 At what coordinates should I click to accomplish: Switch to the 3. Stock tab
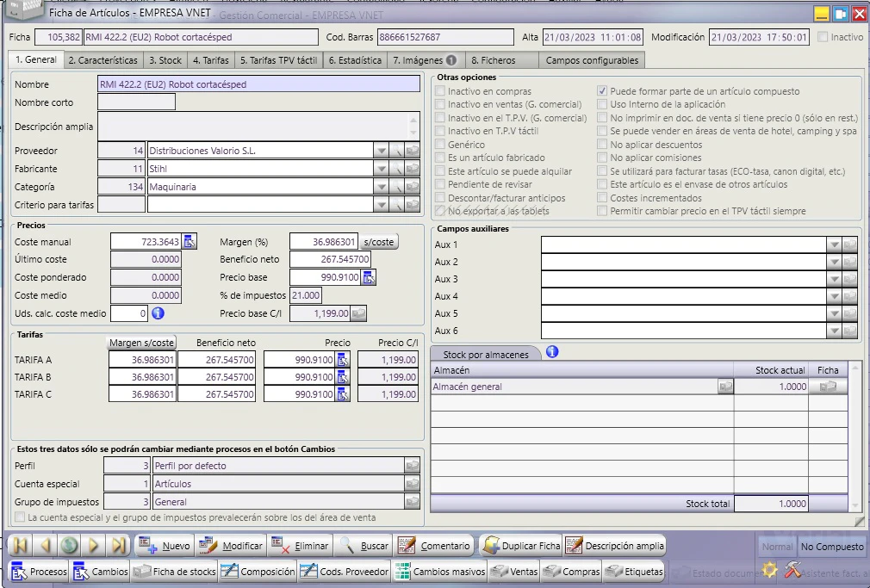165,60
